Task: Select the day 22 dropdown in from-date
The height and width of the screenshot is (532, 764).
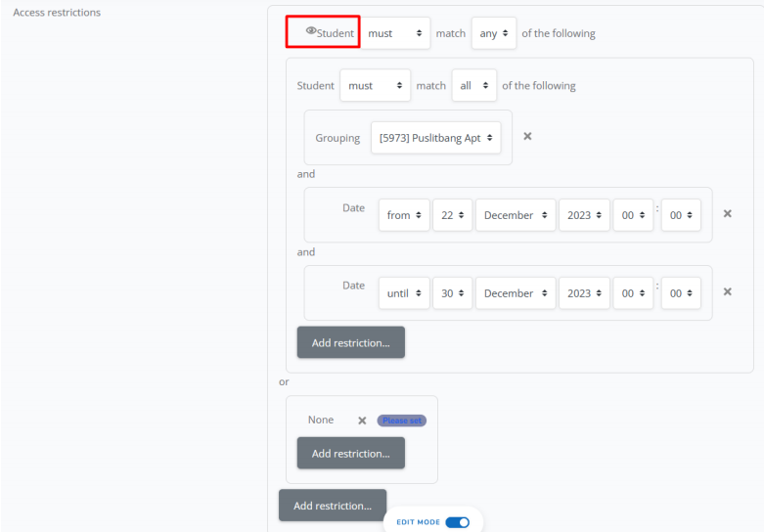Action: click(452, 215)
